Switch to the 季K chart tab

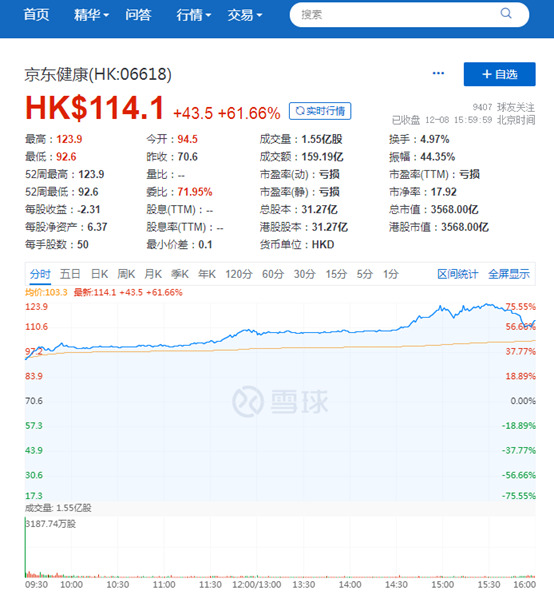180,274
